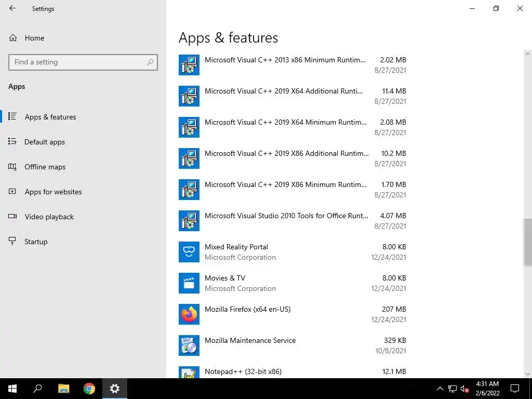Viewport: 532px width, 399px height.
Task: Open Google Chrome from taskbar
Action: [x=89, y=389]
